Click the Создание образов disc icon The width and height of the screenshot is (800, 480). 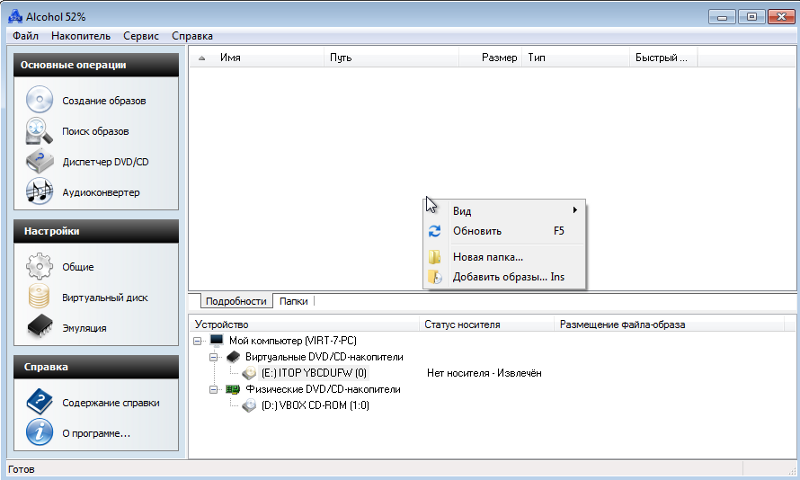coord(39,99)
